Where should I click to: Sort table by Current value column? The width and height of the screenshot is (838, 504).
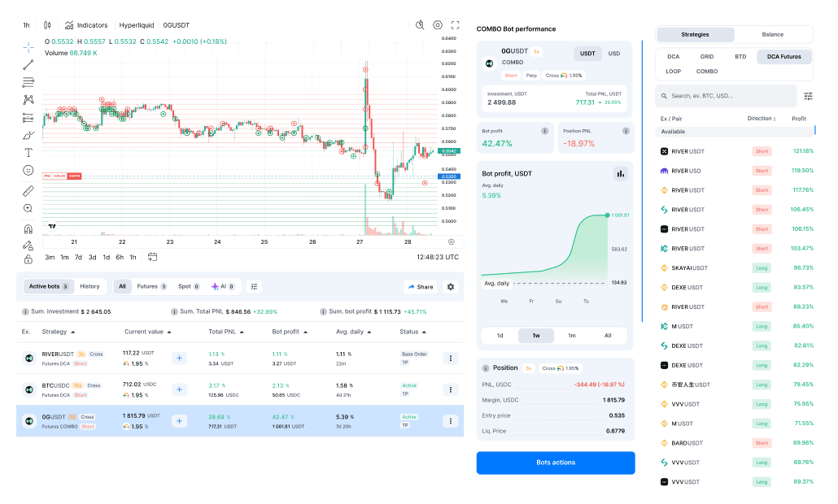point(148,332)
